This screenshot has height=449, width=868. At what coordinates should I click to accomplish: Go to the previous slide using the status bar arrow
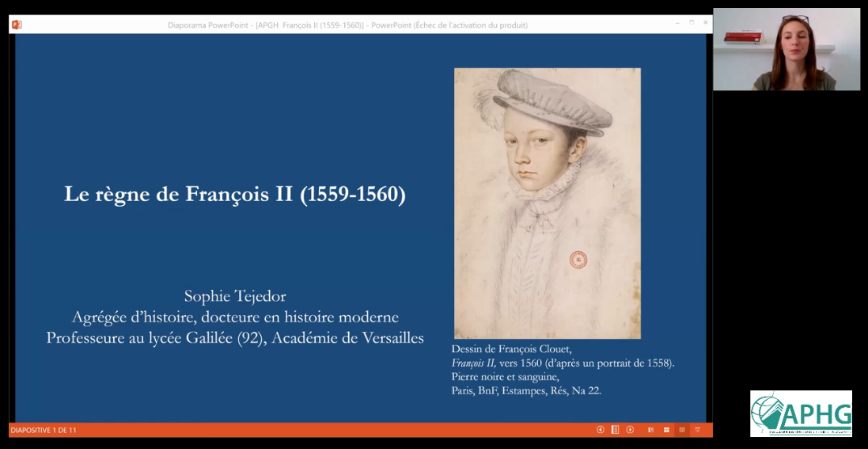(x=601, y=430)
